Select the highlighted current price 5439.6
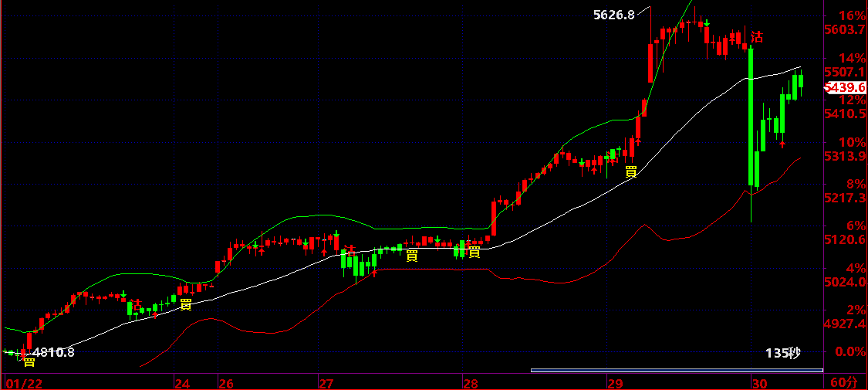This screenshot has width=868, height=390. [x=845, y=87]
